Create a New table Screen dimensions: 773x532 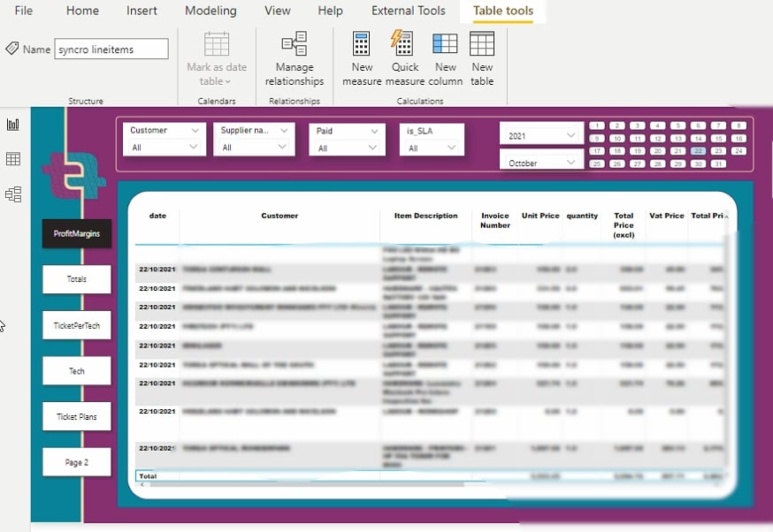click(482, 43)
